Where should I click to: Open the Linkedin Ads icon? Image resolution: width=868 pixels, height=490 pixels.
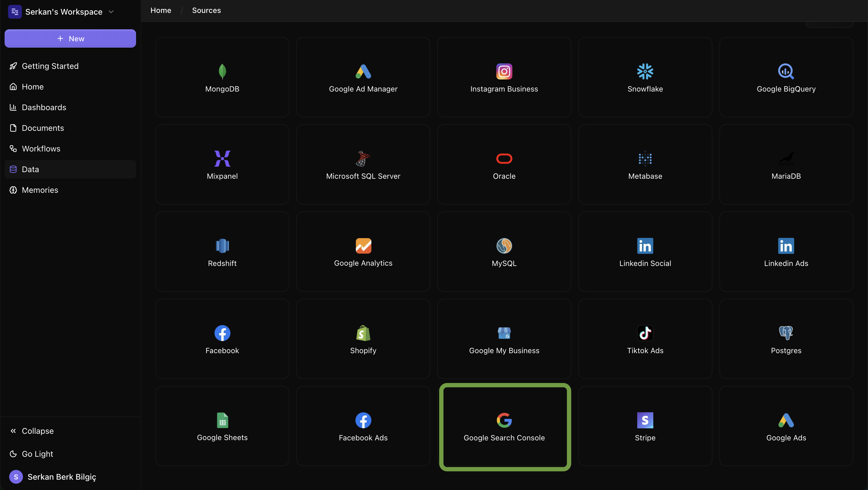[786, 246]
